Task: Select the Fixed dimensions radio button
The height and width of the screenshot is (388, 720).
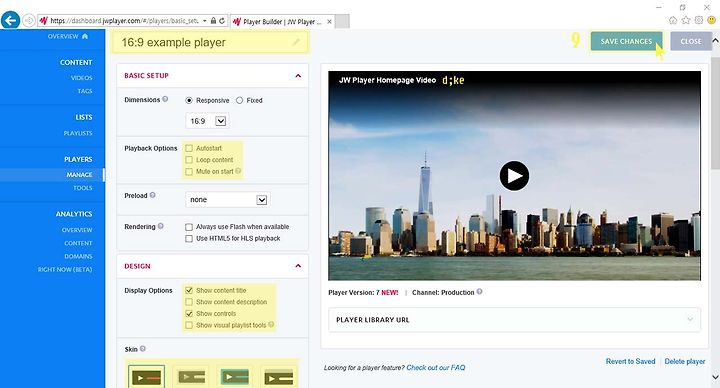Action: (x=239, y=100)
